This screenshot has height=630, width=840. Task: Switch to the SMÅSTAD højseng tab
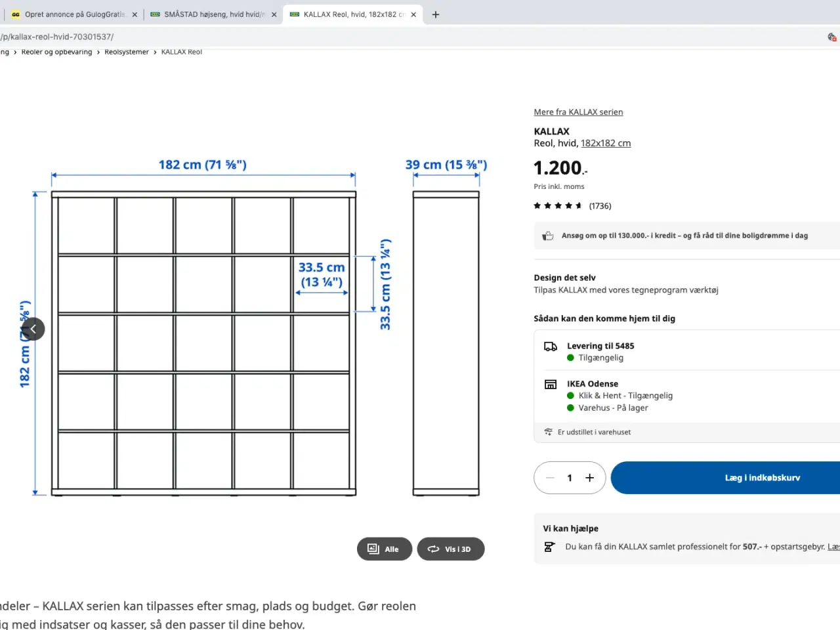point(210,14)
